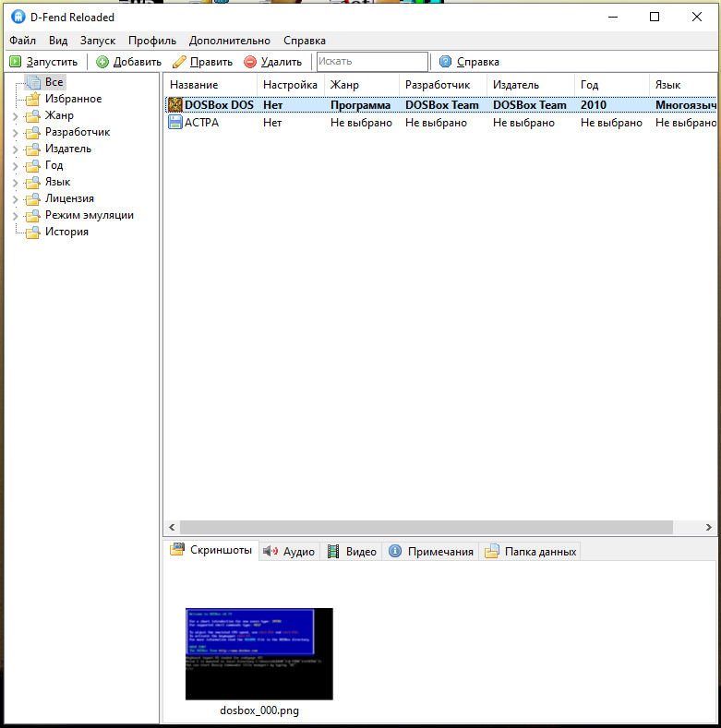
Task: Expand the Разработчик tree node
Action: (16, 133)
